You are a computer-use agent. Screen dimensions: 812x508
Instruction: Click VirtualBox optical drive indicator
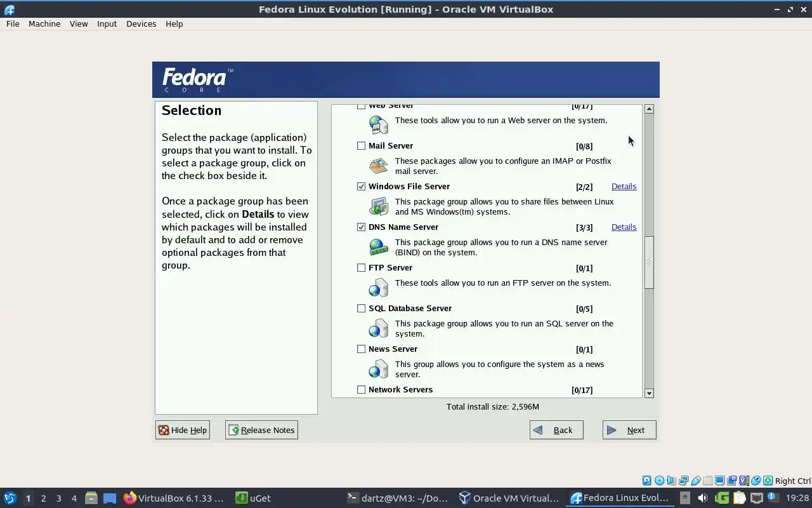pyautogui.click(x=659, y=481)
